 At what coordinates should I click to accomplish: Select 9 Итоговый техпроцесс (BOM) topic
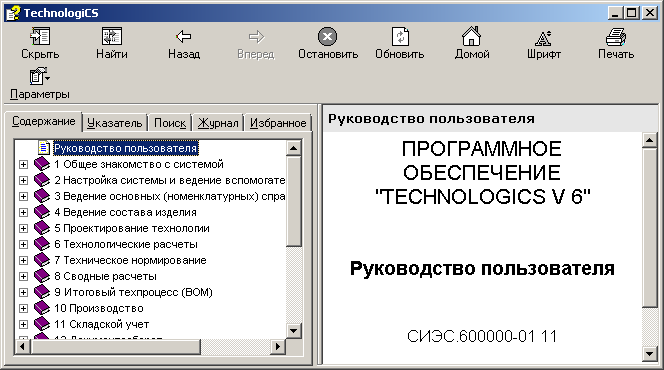(133, 293)
